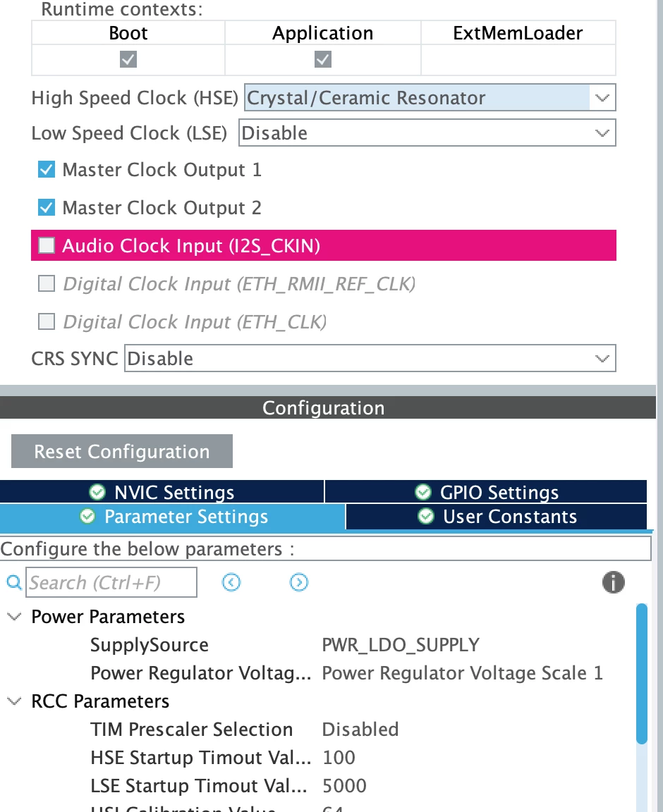The height and width of the screenshot is (812, 663).
Task: Open the parameter info icon
Action: coord(613,582)
